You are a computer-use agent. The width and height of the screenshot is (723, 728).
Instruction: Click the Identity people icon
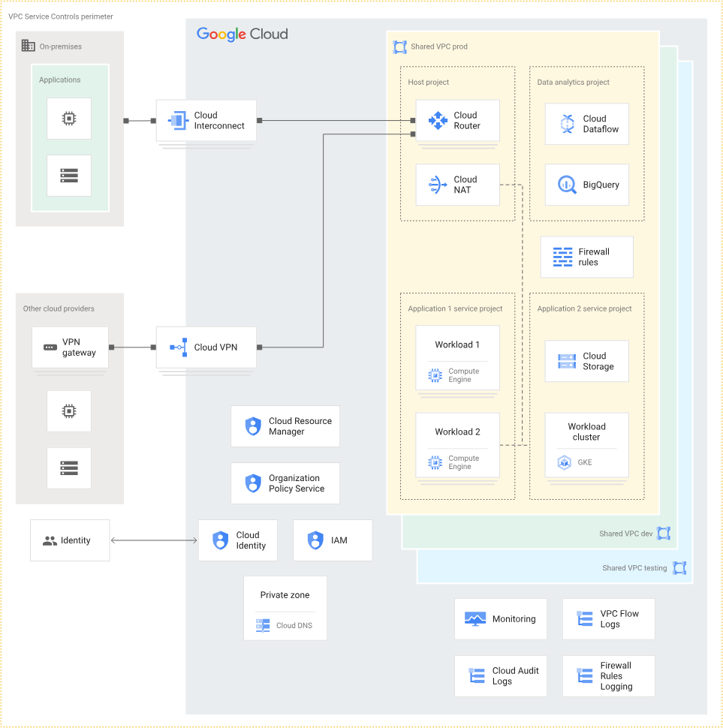50,541
